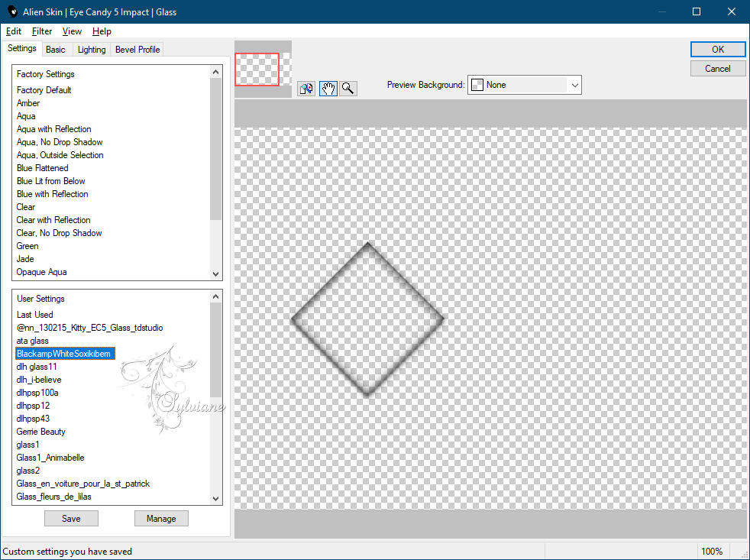
Task: Click the 100% zoom status value
Action: click(x=711, y=551)
